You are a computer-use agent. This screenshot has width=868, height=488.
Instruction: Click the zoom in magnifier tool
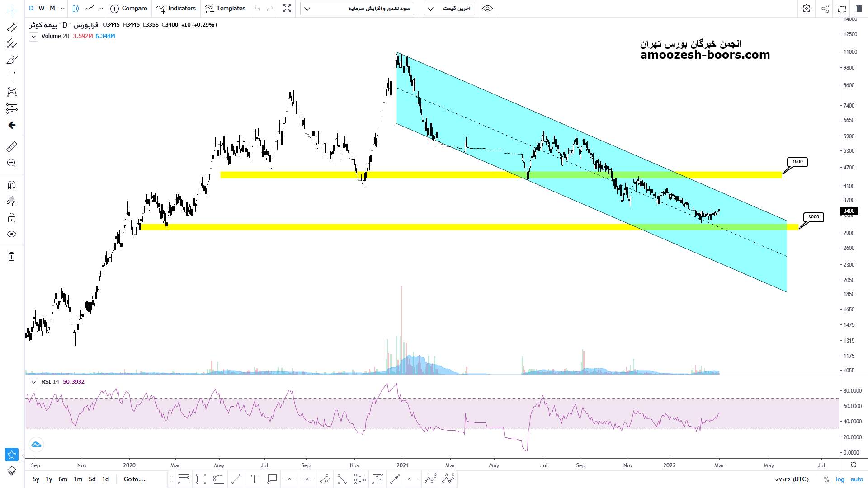pos(12,163)
